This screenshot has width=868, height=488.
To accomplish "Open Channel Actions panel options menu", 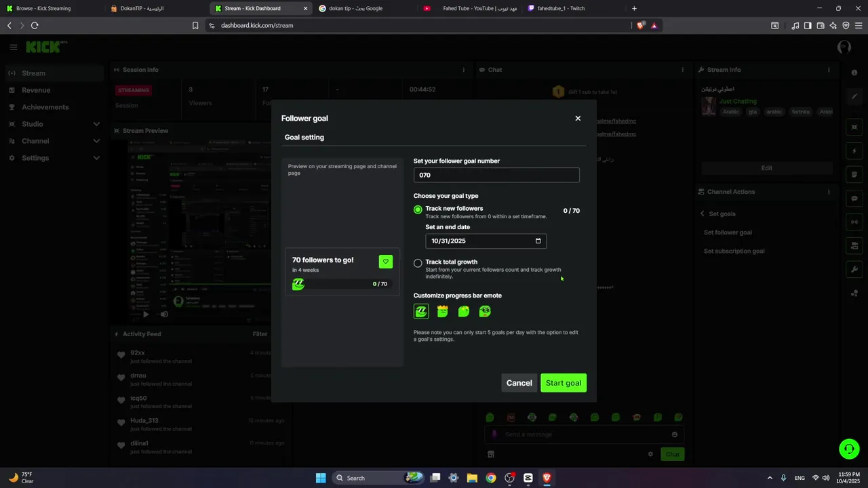I will (x=828, y=192).
